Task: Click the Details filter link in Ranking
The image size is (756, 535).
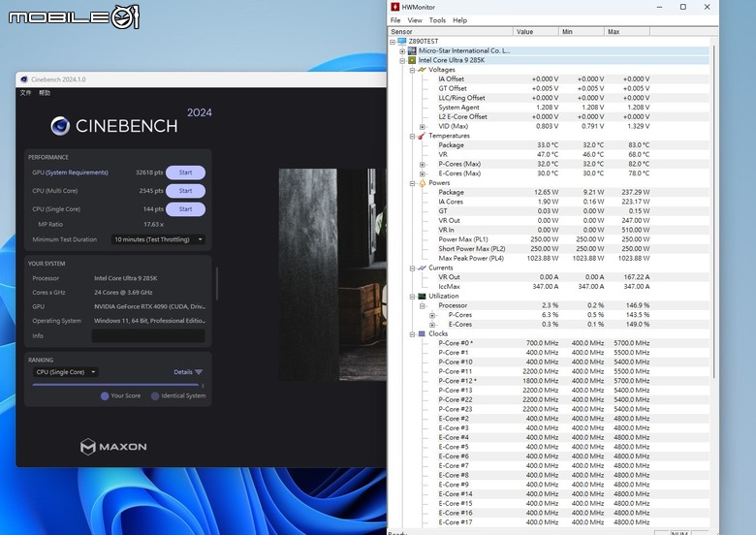Action: (x=188, y=372)
